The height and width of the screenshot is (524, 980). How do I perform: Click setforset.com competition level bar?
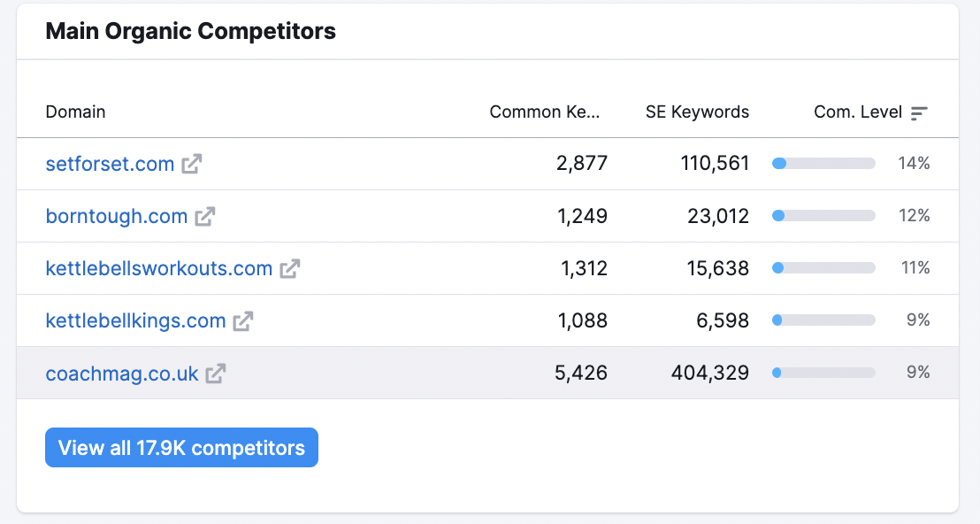pos(823,164)
